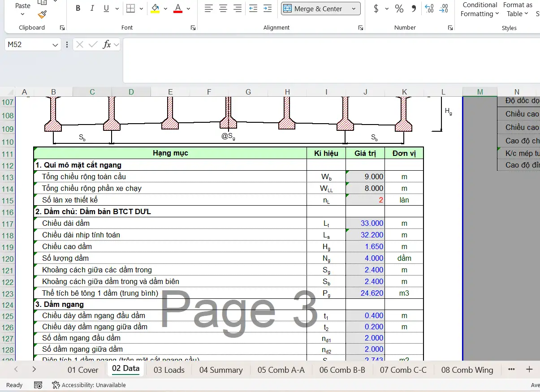540x392 pixels.
Task: Expand Font Color dropdown arrow
Action: [188, 9]
